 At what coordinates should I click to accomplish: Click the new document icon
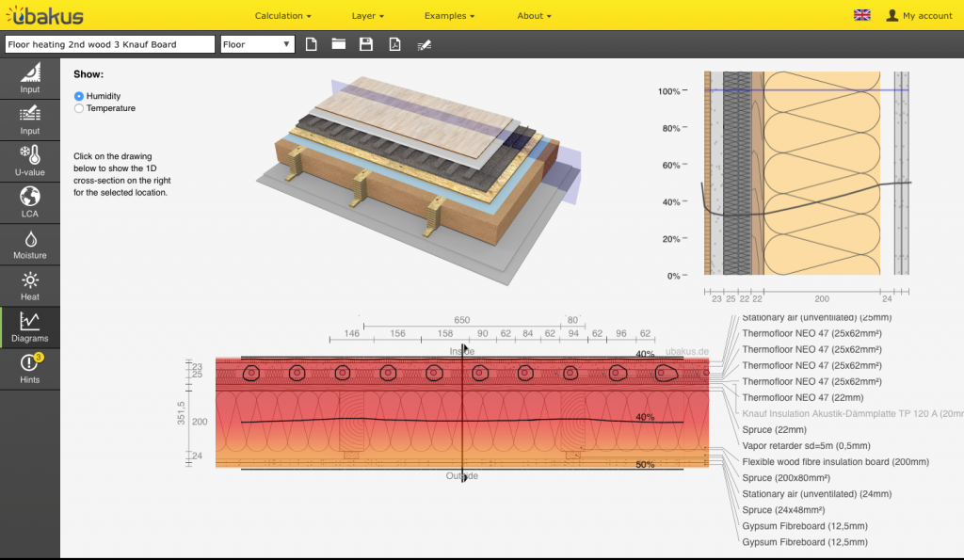pyautogui.click(x=312, y=44)
